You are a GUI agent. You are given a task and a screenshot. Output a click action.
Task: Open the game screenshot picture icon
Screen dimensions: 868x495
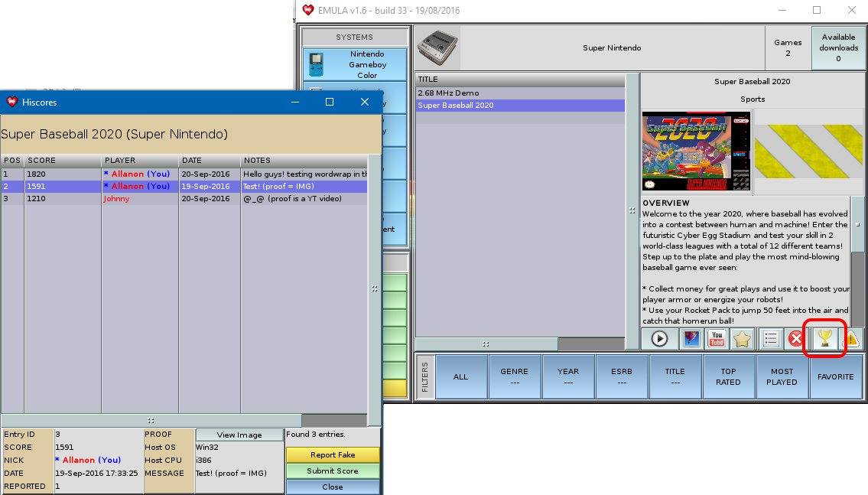[691, 338]
